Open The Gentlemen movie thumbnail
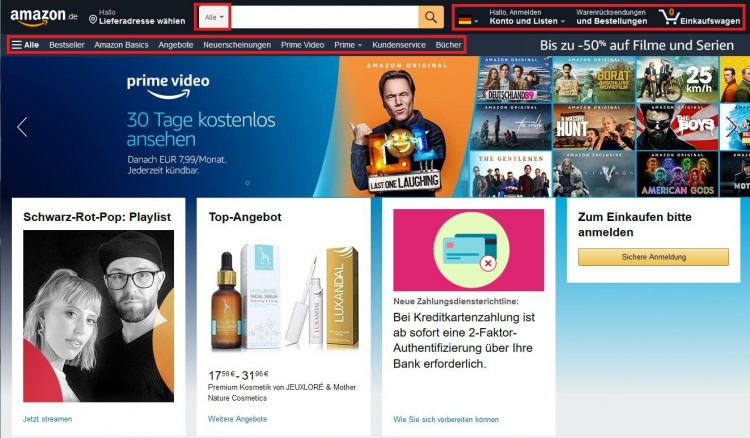This screenshot has height=438, width=750. 510,174
